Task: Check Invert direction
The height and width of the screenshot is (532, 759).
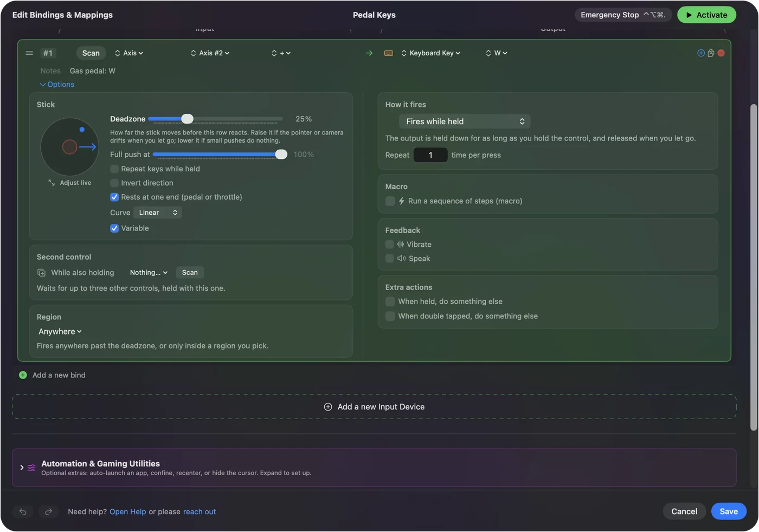Action: point(114,183)
